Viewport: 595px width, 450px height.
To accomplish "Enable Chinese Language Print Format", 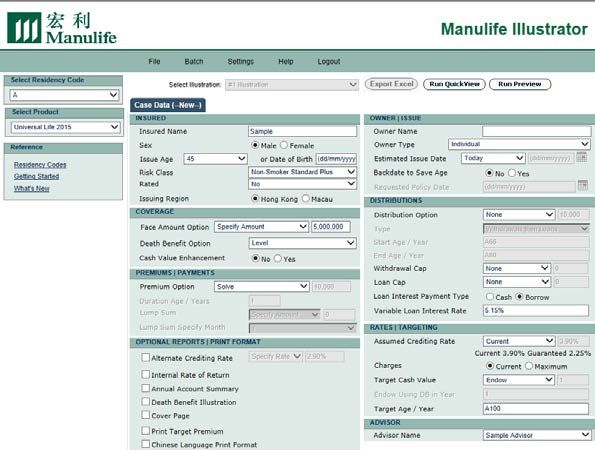I will (145, 444).
